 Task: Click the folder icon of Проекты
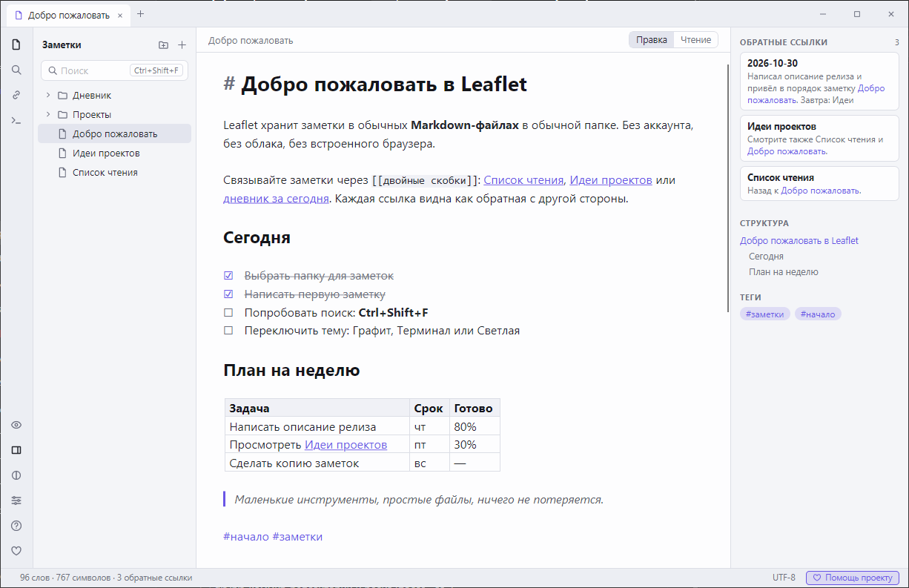62,115
